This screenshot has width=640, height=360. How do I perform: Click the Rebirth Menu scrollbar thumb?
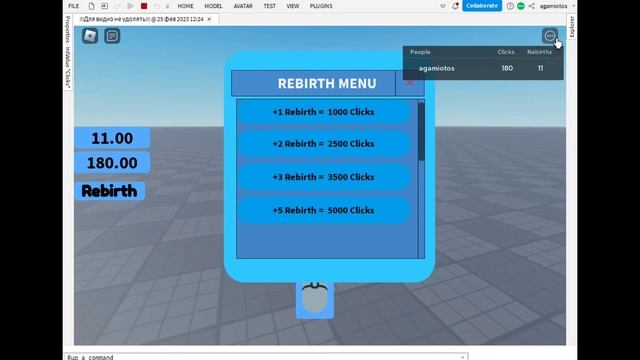point(421,131)
